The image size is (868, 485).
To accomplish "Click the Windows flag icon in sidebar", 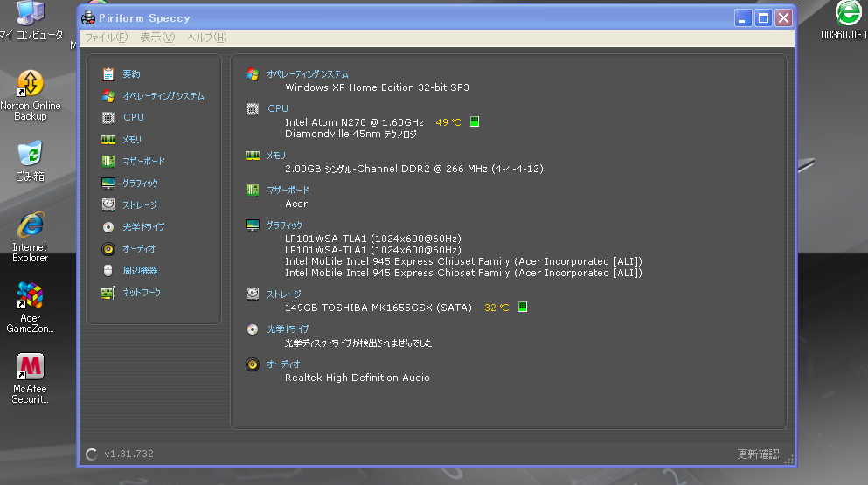I will pos(108,96).
